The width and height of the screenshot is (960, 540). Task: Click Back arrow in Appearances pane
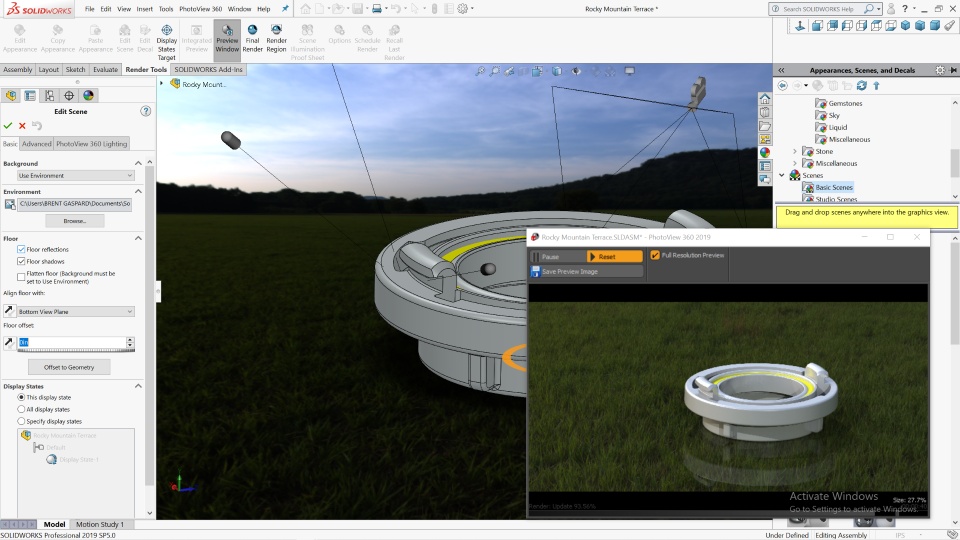[782, 86]
